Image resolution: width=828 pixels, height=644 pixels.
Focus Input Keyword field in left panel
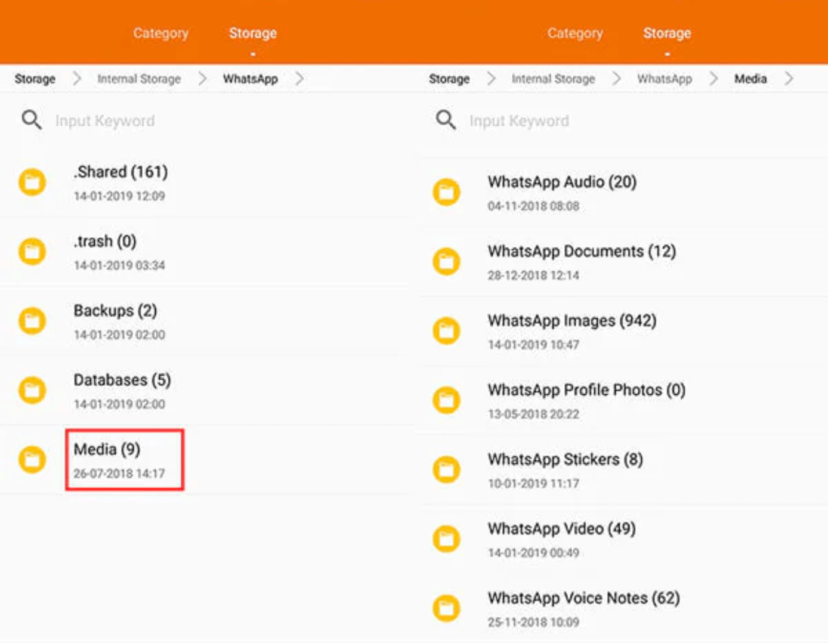(105, 121)
